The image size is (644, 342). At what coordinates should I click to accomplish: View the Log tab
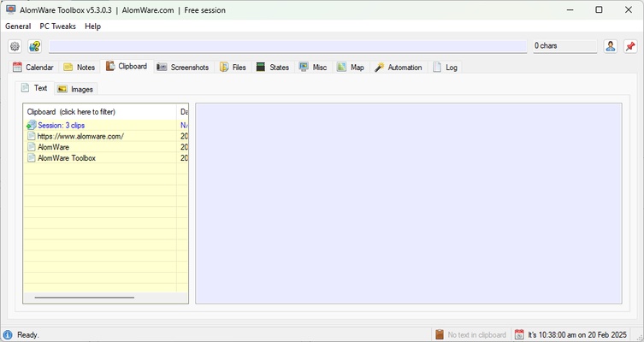pos(446,68)
